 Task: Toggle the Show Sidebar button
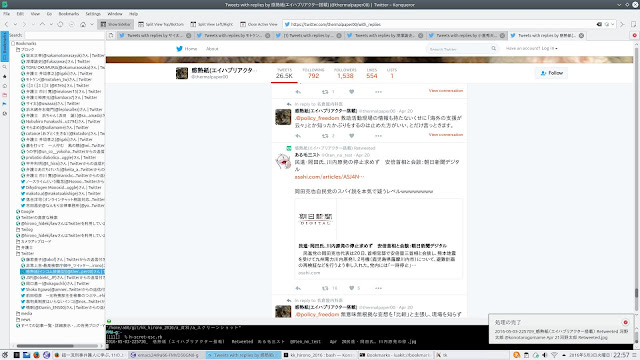(x=116, y=24)
